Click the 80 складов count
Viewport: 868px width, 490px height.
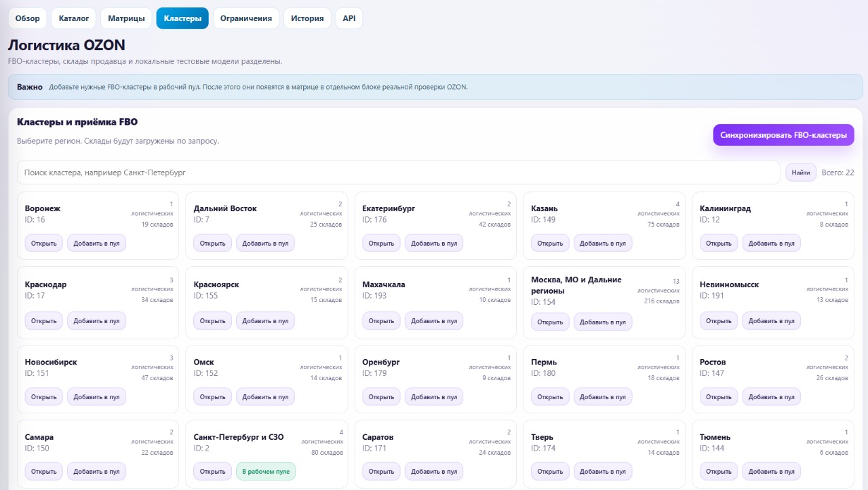tap(327, 453)
